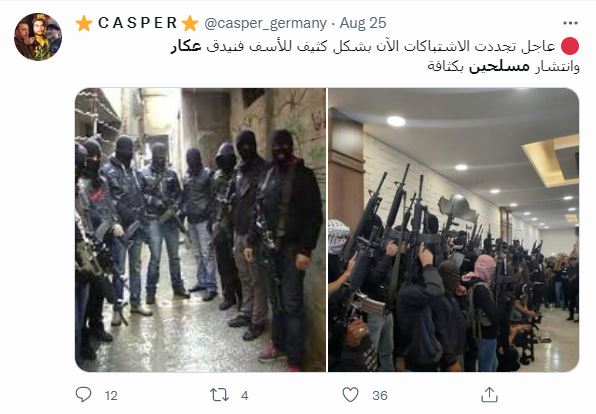Click the bold hashtag عكار
Image resolution: width=596 pixels, height=414 pixels.
point(185,46)
